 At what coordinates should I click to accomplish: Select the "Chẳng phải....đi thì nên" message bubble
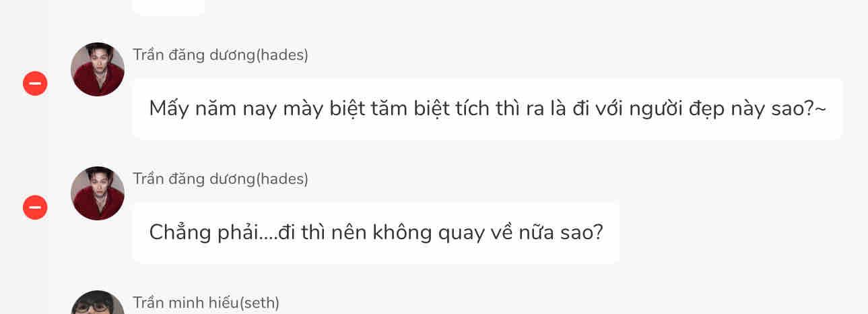(x=375, y=232)
